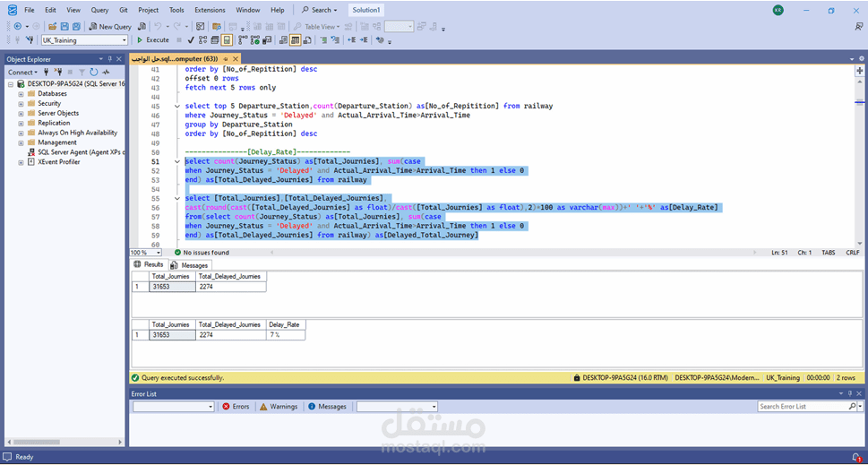
Task: Click the Send Feedback icon top right
Action: tap(858, 26)
